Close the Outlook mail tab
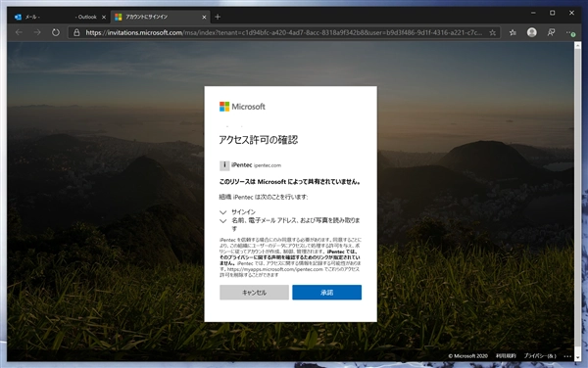 tap(104, 17)
